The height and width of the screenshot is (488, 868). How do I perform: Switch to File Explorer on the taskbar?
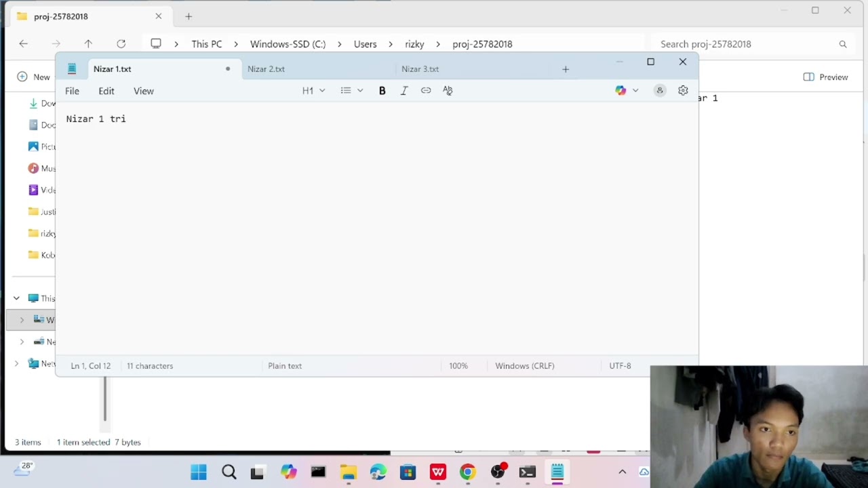pyautogui.click(x=349, y=472)
